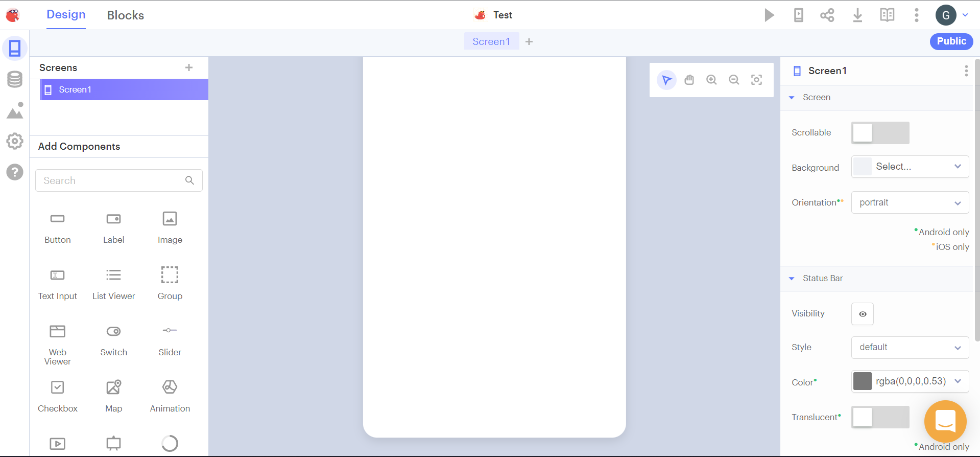Toggle the Scrollable switch

[x=880, y=133]
